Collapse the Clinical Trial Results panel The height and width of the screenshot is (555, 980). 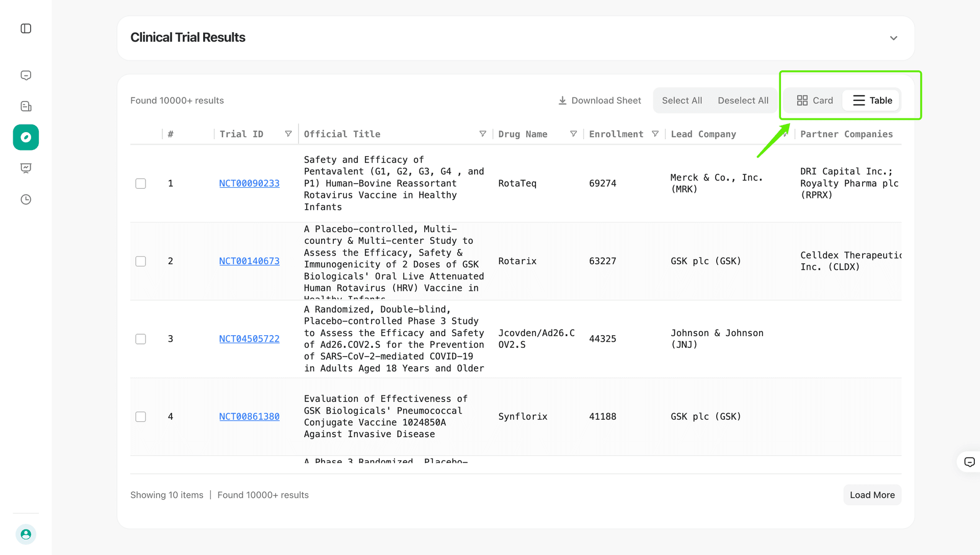(893, 38)
